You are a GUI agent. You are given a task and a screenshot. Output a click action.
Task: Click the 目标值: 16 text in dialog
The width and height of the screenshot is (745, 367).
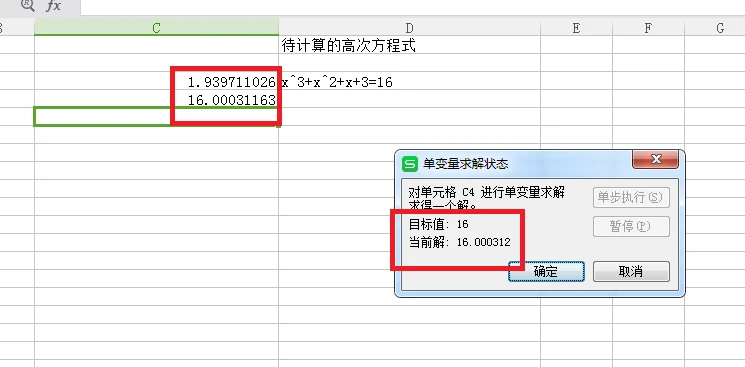click(439, 224)
